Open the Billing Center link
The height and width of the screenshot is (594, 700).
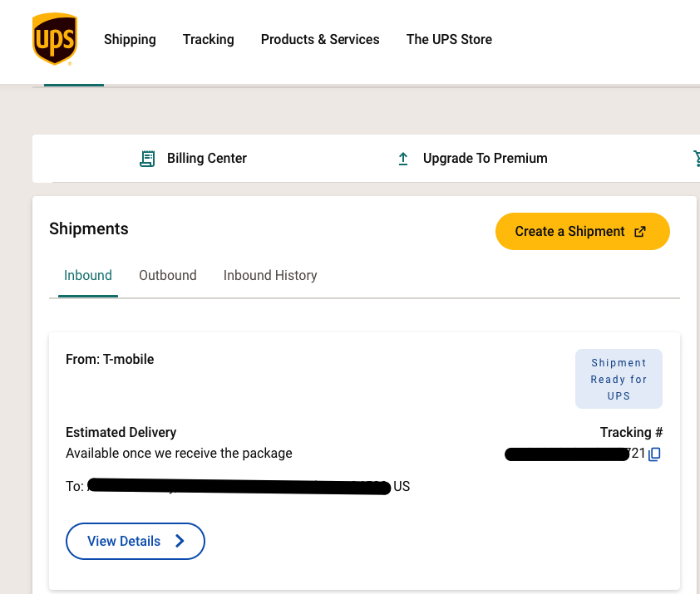(206, 158)
